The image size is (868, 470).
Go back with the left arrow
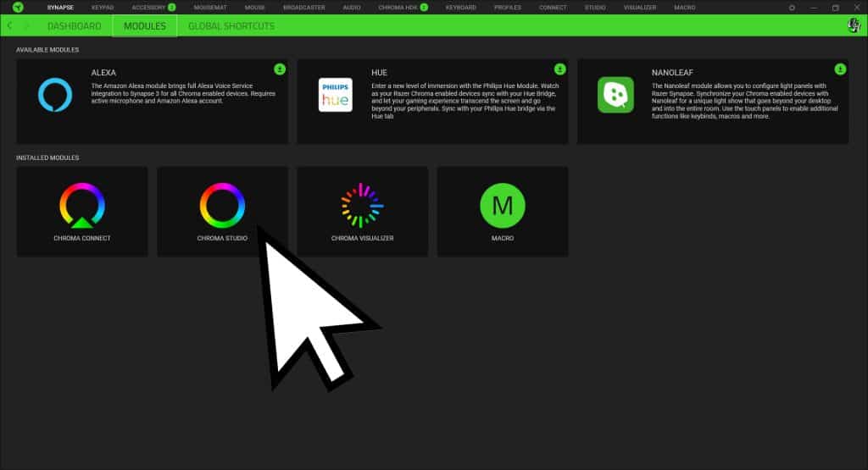(9, 26)
